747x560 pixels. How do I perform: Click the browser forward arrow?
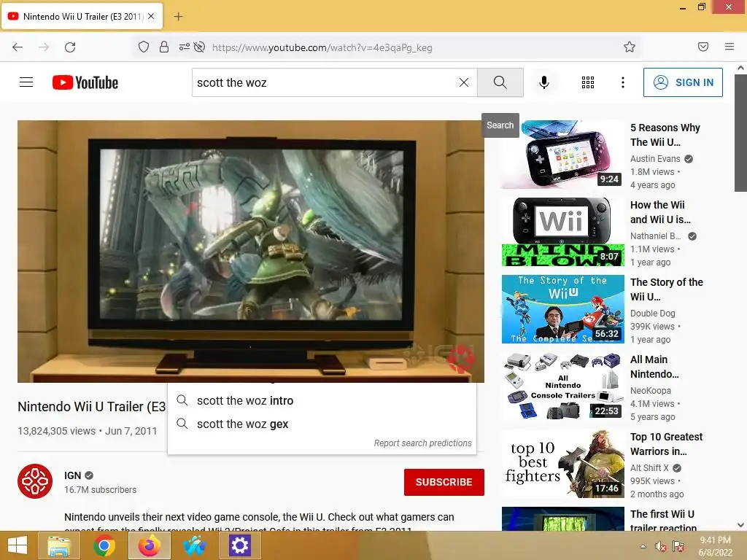(44, 47)
